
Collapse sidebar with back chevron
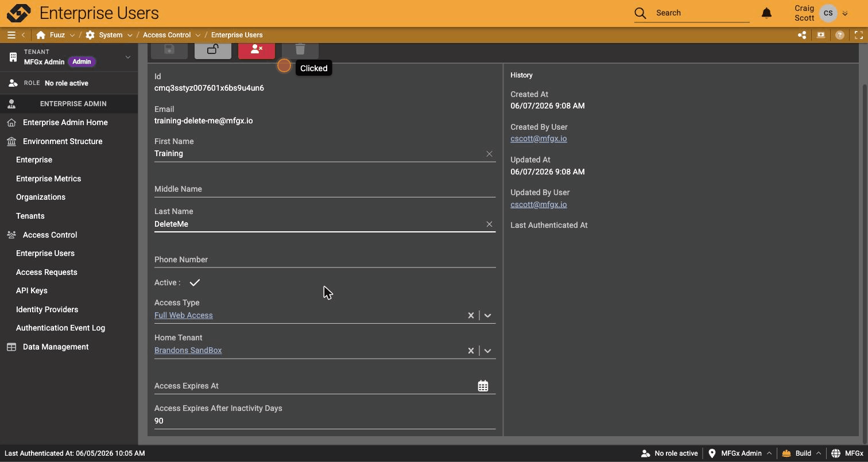pos(24,35)
